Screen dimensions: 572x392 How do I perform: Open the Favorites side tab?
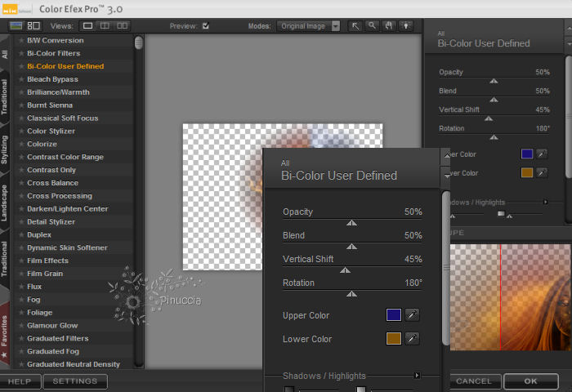click(x=4, y=336)
